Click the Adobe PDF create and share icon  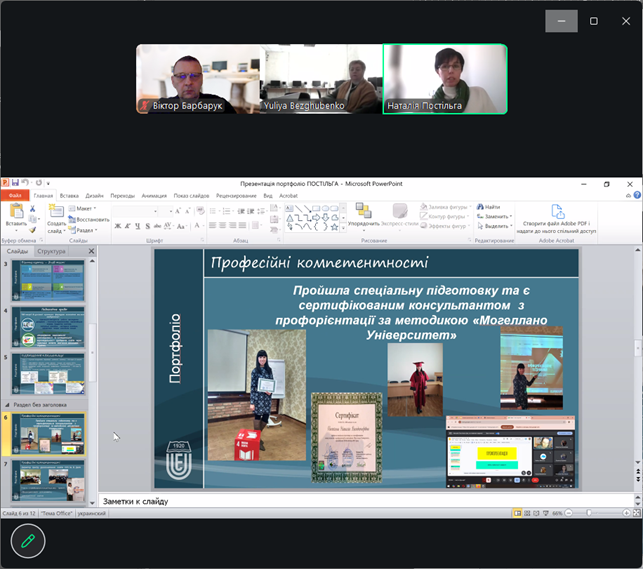557,212
